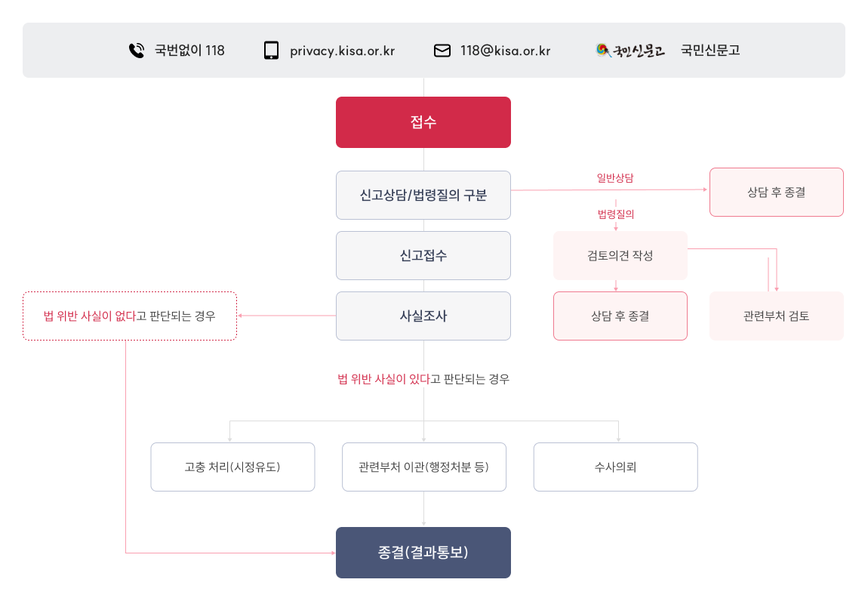The width and height of the screenshot is (868, 601).
Task: Click the mobile device icon
Action: (x=272, y=51)
